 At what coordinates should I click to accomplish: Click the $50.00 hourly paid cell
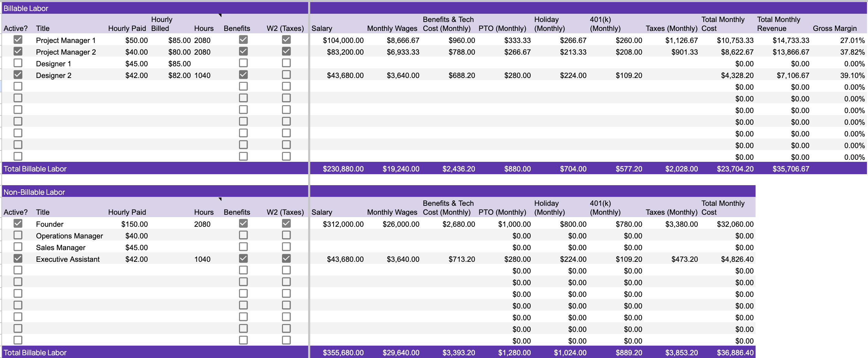click(x=137, y=40)
